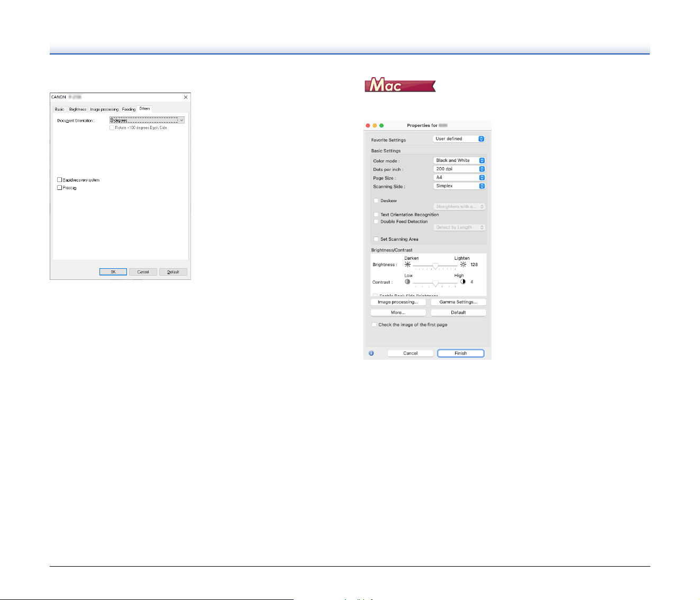This screenshot has width=700, height=600.
Task: Click the Contrast value 4
Action: click(472, 282)
